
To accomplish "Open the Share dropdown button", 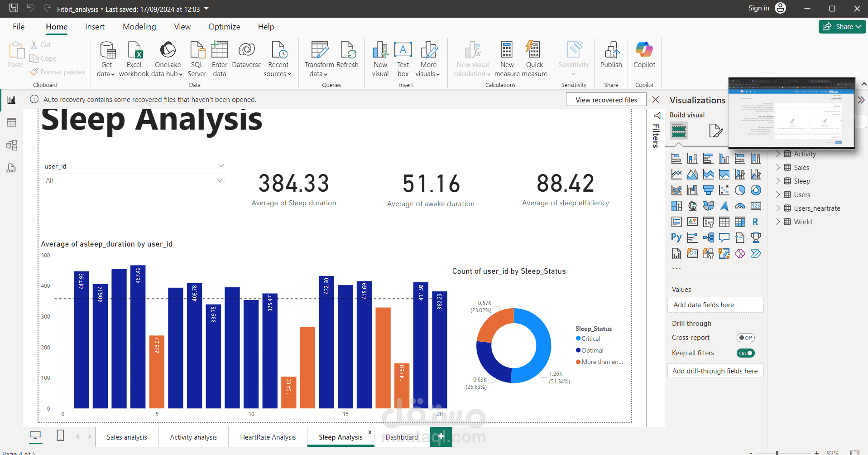I will point(842,27).
